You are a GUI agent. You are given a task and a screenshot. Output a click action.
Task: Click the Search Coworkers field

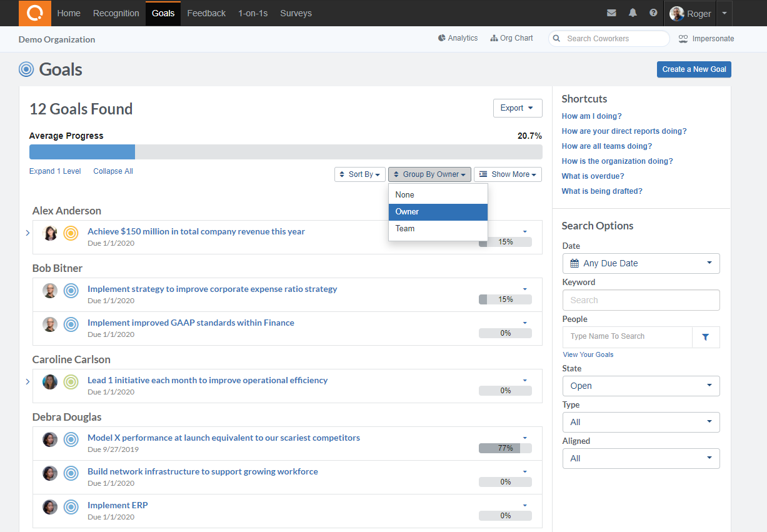[x=609, y=39]
